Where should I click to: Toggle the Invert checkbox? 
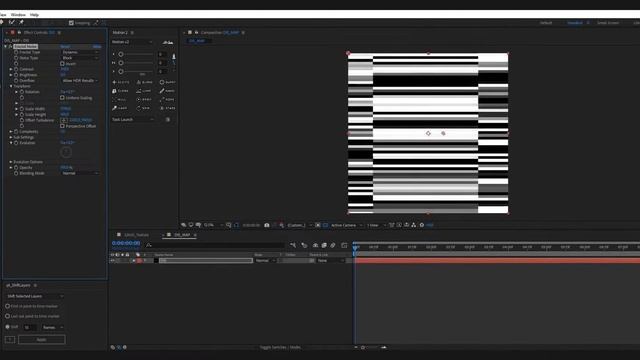click(x=62, y=64)
